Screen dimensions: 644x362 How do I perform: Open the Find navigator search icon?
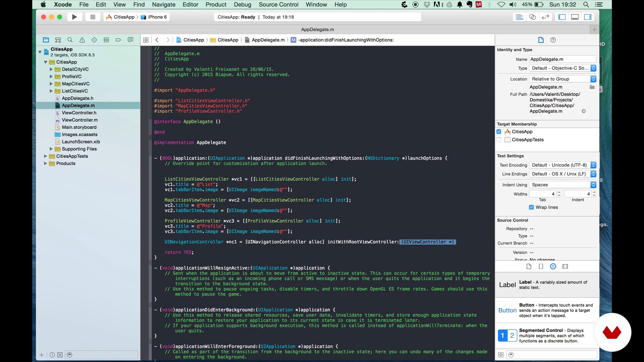[x=70, y=40]
